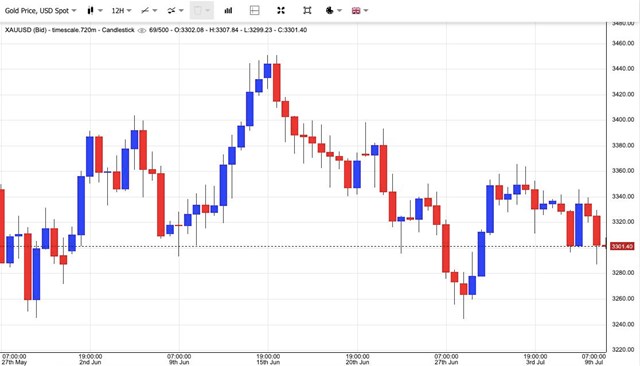
Task: Open the UK flag language dropdown
Action: click(360, 11)
